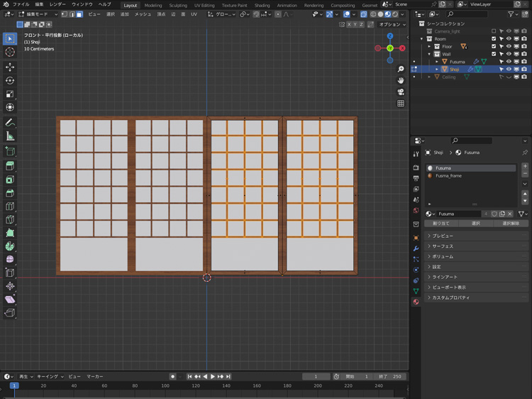532x399 pixels.
Task: Click the 選択解除 button
Action: pyautogui.click(x=511, y=223)
